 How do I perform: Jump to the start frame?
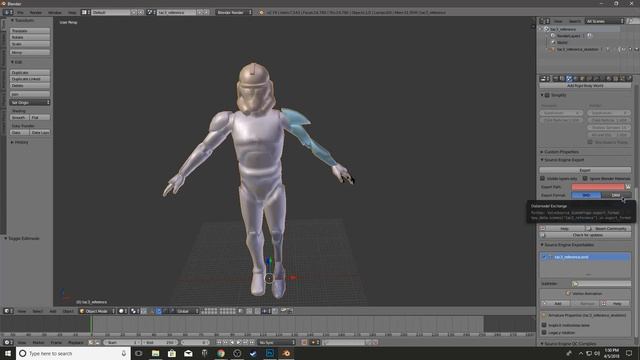tap(219, 342)
